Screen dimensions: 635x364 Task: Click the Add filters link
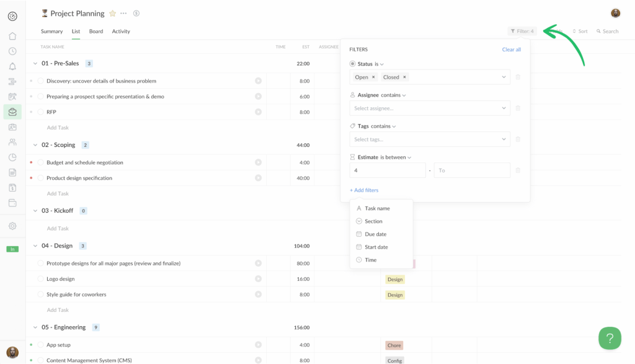[364, 190]
